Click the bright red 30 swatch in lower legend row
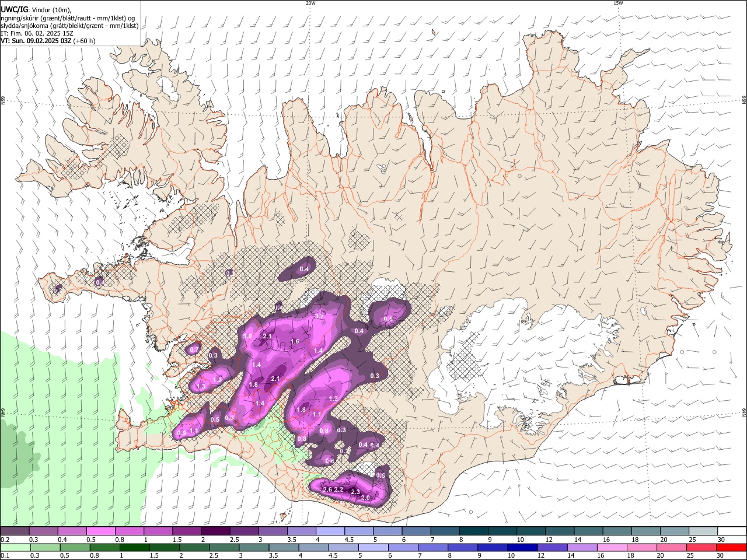This screenshot has height=560, width=747. [732, 548]
